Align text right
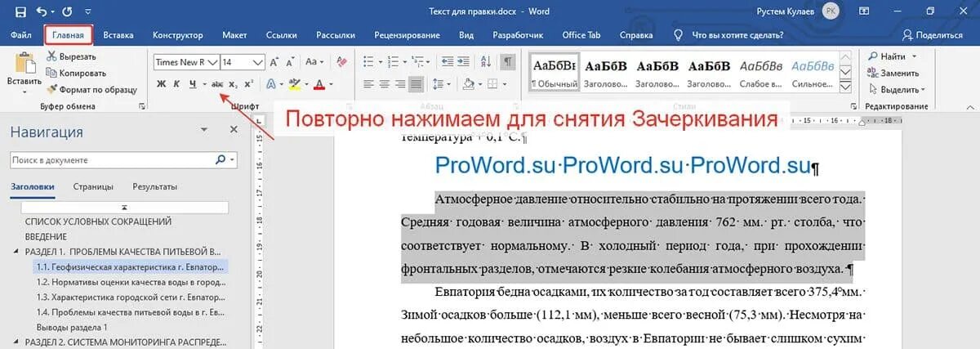 (400, 83)
